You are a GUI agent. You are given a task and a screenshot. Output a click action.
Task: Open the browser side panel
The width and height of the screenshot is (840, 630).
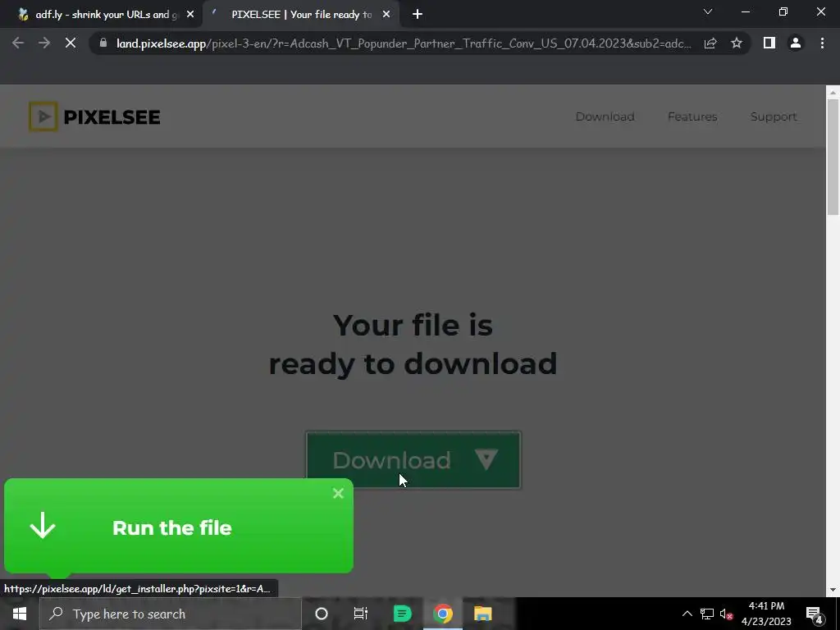click(x=769, y=43)
